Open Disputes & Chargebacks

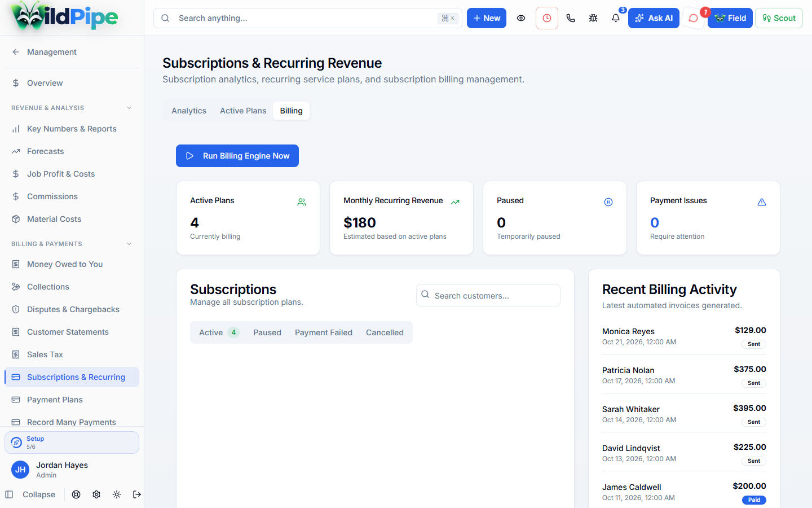tap(72, 309)
